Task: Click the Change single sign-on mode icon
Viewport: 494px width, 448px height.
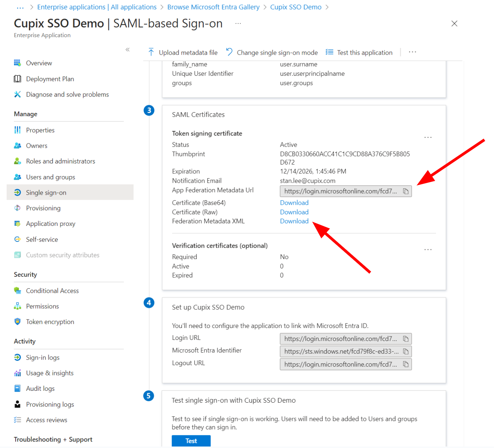Action: pos(229,52)
